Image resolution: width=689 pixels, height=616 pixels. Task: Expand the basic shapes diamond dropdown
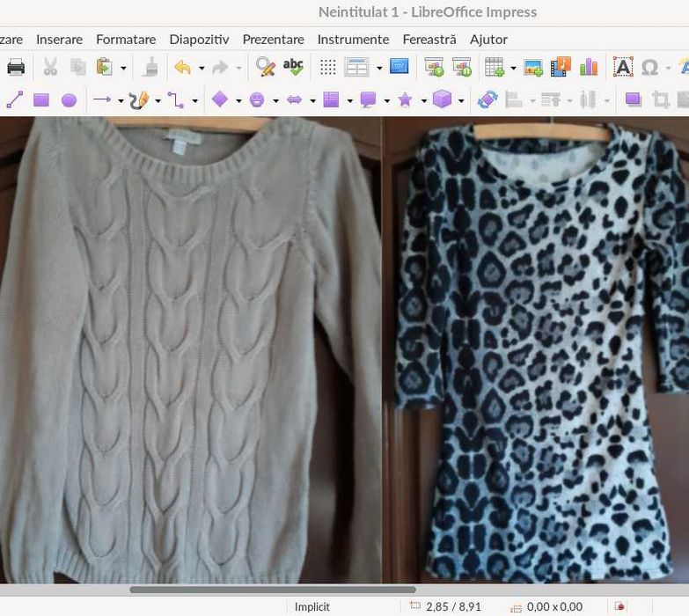(x=238, y=100)
